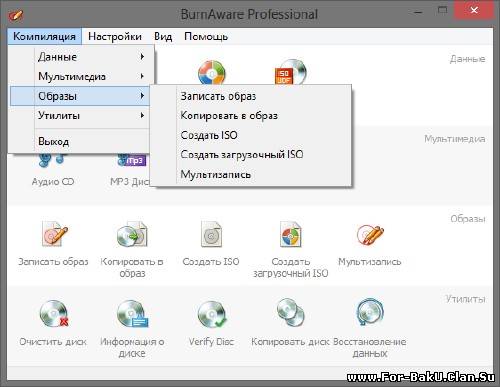The width and height of the screenshot is (500, 387).
Task: Click the Мультизапись label under the icon
Action: [370, 262]
